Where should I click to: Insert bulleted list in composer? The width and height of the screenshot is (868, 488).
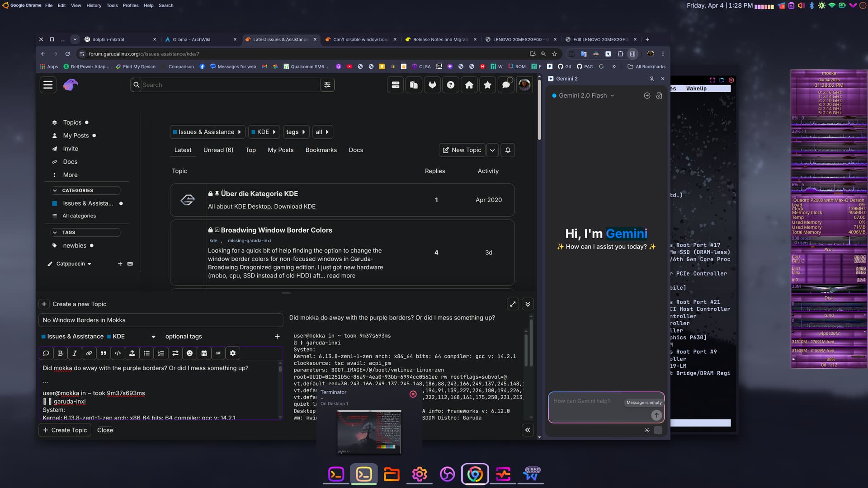[146, 353]
